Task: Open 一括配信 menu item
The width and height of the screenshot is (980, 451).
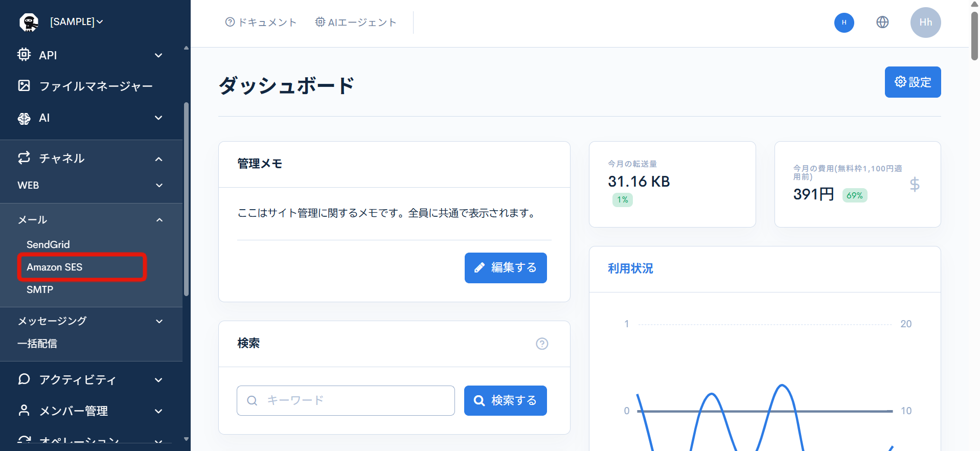Action: (37, 344)
